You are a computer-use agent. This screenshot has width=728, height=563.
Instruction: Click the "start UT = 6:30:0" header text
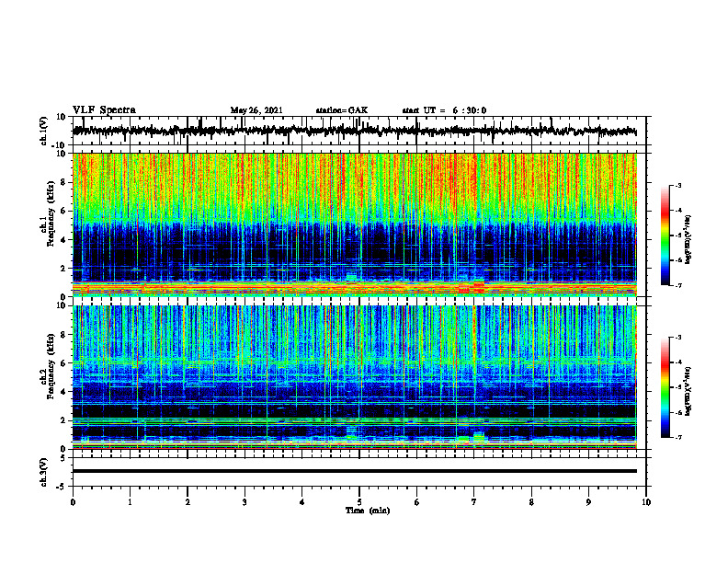click(x=444, y=110)
